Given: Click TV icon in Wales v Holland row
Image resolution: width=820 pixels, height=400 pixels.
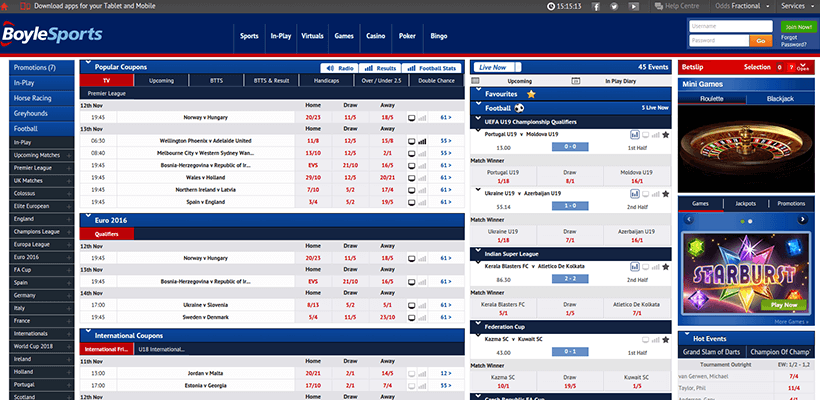Looking at the screenshot, I should (412, 178).
